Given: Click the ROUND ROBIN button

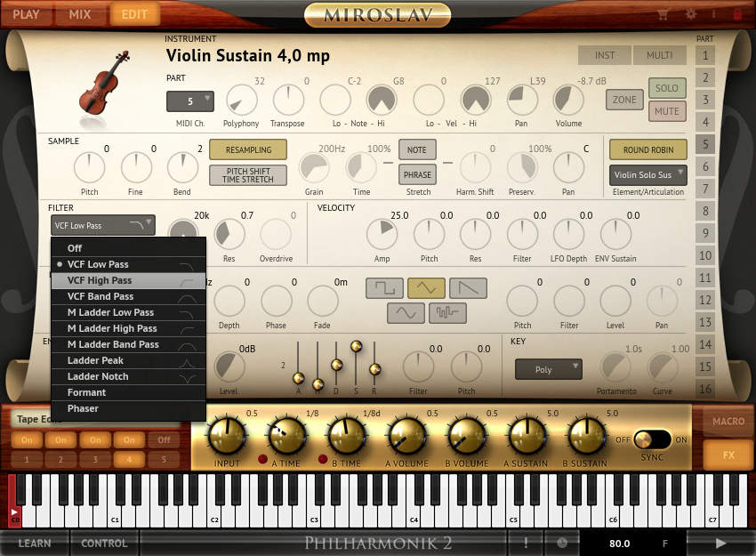Looking at the screenshot, I should tap(647, 149).
